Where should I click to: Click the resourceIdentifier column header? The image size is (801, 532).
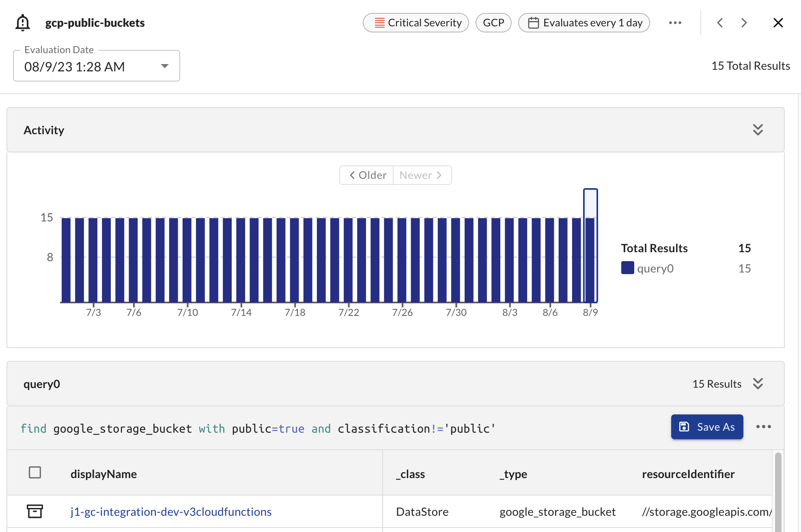coord(688,474)
